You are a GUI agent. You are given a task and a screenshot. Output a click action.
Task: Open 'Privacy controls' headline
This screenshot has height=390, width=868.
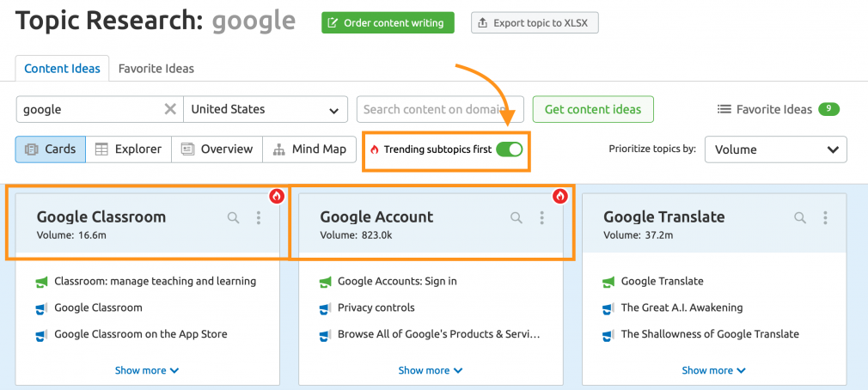[x=376, y=308]
